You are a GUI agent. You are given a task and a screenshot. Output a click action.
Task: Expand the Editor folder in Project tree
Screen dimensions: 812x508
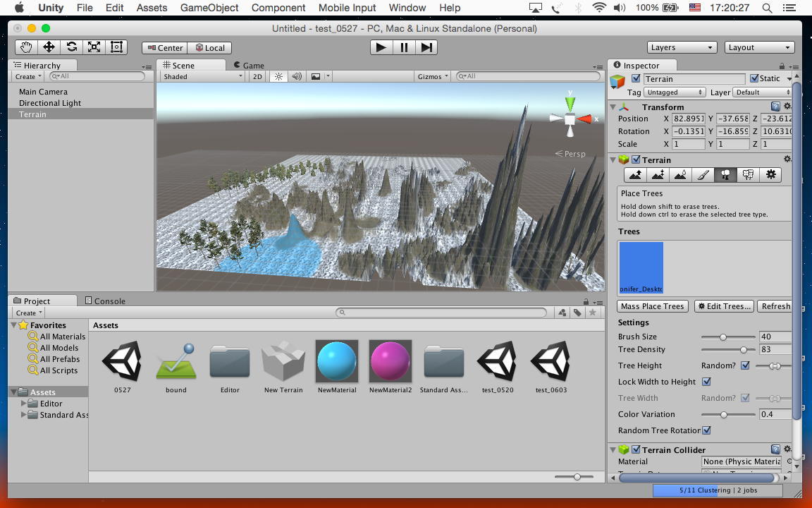pos(25,404)
